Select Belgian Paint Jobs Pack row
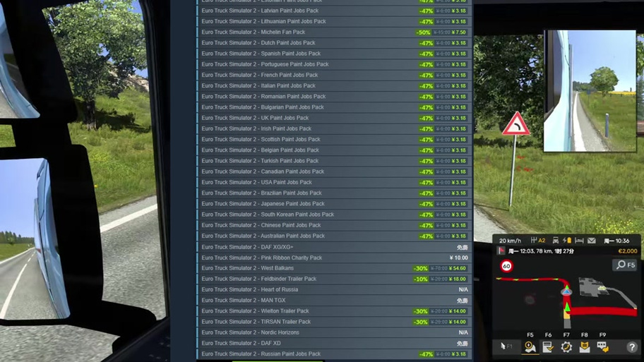Image resolution: width=644 pixels, height=362 pixels. click(x=334, y=150)
